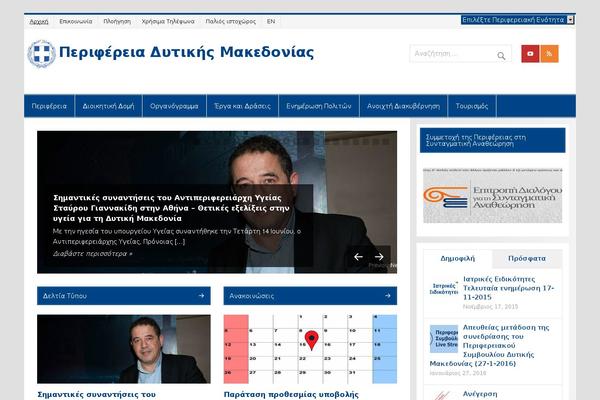Image resolution: width=600 pixels, height=400 pixels.
Task: Open the red YouTube channel icon
Action: [x=530, y=54]
